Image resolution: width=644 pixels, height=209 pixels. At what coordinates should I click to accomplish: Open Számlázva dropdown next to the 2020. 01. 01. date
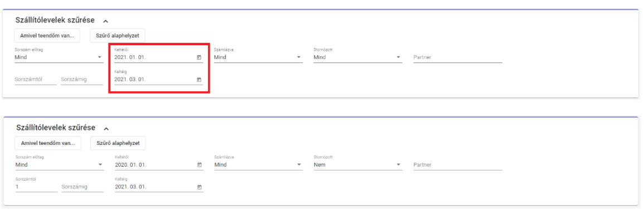pos(258,164)
